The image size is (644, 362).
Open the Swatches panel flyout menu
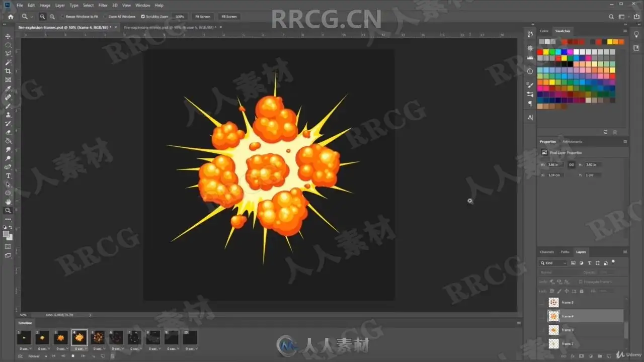point(625,31)
